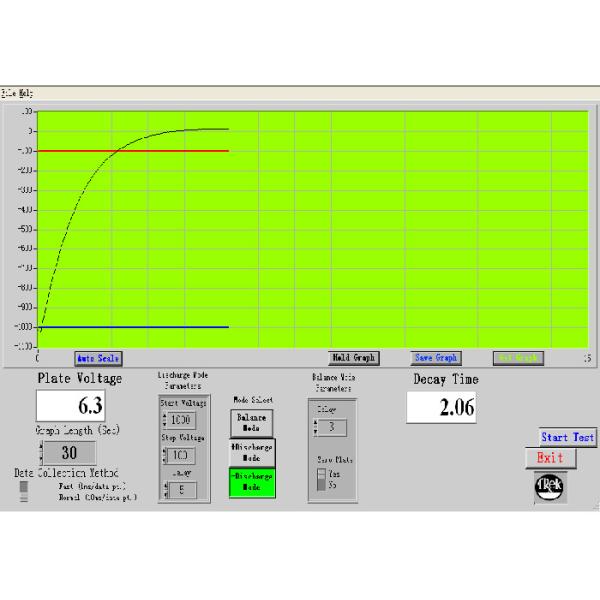Select the white +Discharge Mode button
The height and width of the screenshot is (600, 600).
click(x=251, y=452)
